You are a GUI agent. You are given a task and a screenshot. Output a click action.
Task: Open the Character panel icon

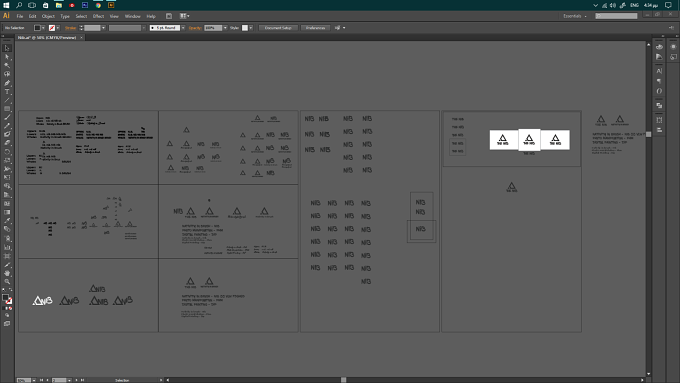coord(659,71)
